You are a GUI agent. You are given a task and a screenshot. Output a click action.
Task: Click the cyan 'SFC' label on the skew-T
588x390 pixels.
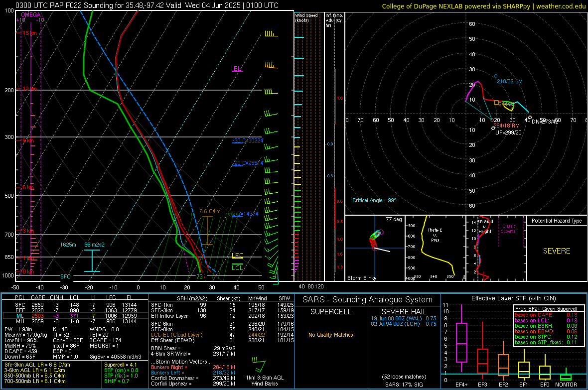(x=65, y=276)
